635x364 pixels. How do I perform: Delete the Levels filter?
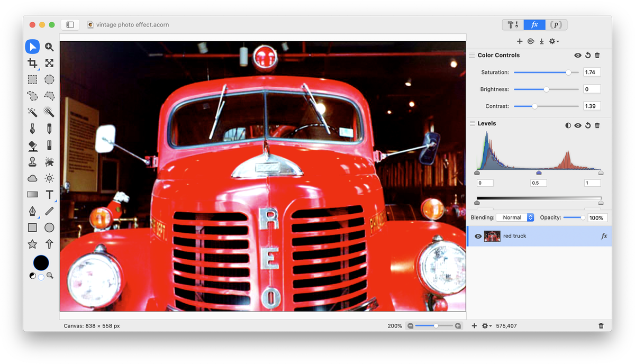[x=597, y=125]
